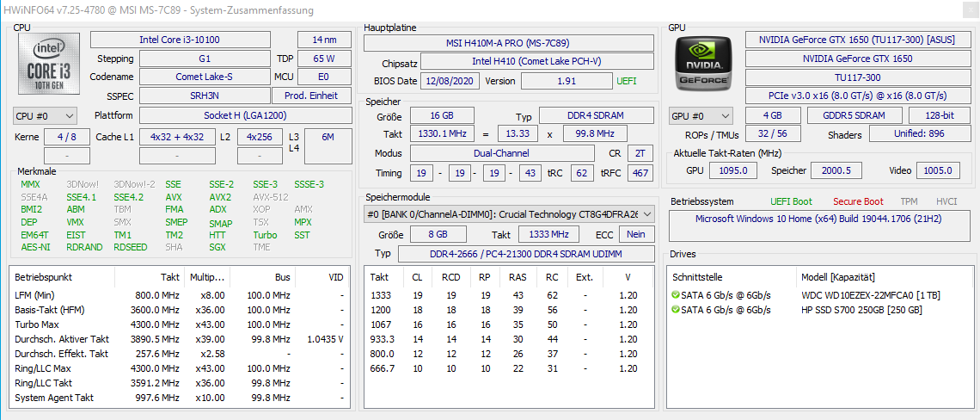Click the Dual-Channel mode value
This screenshot has height=420, width=980.
click(501, 152)
